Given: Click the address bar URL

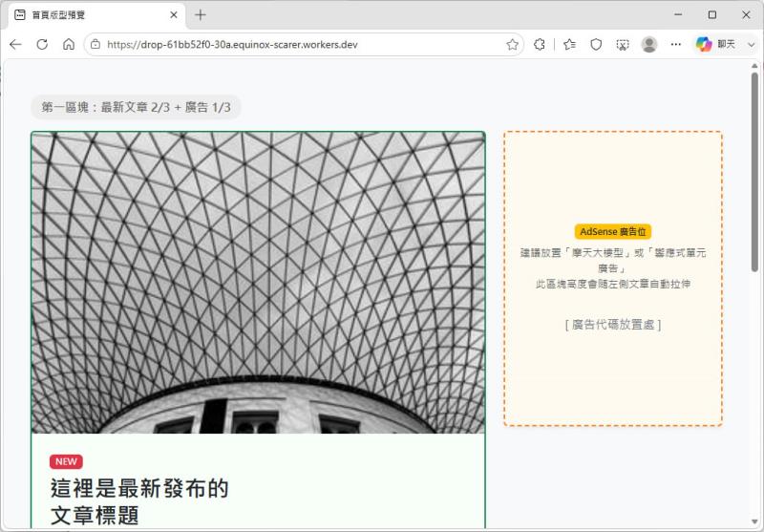Looking at the screenshot, I should [232, 44].
